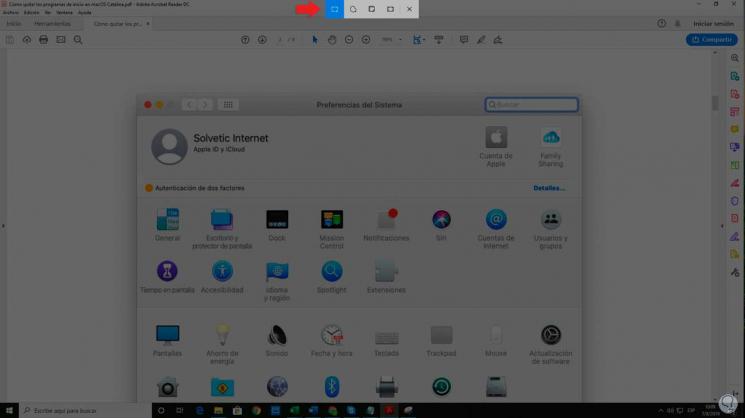Screen dimensions: 745x418
Task: Open the Windows Start menu
Action: 9,410
